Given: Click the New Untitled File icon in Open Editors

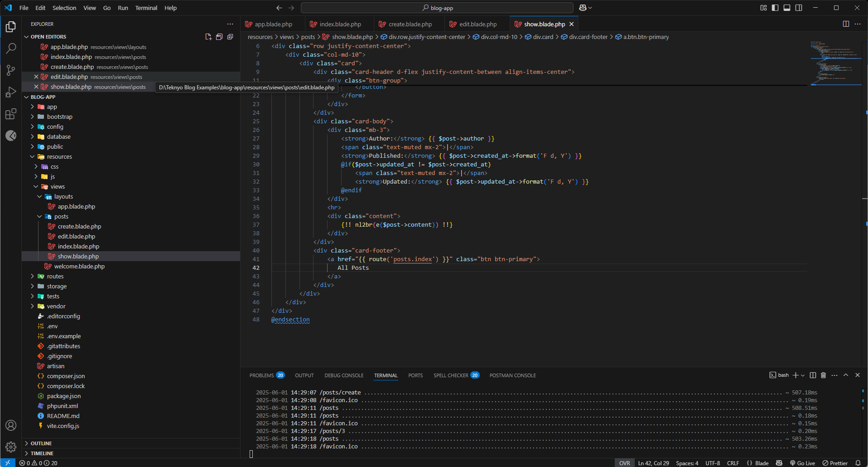Looking at the screenshot, I should pyautogui.click(x=208, y=37).
